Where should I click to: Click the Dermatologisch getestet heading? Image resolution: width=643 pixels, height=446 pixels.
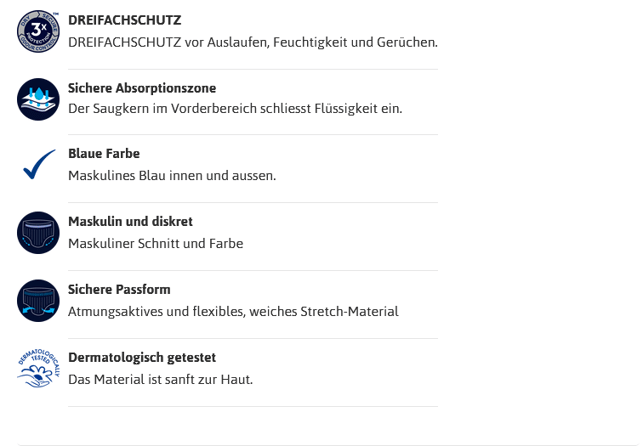click(x=142, y=357)
